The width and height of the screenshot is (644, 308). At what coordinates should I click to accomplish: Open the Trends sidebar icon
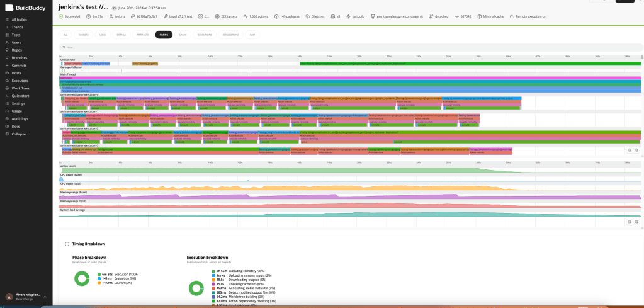point(6,28)
